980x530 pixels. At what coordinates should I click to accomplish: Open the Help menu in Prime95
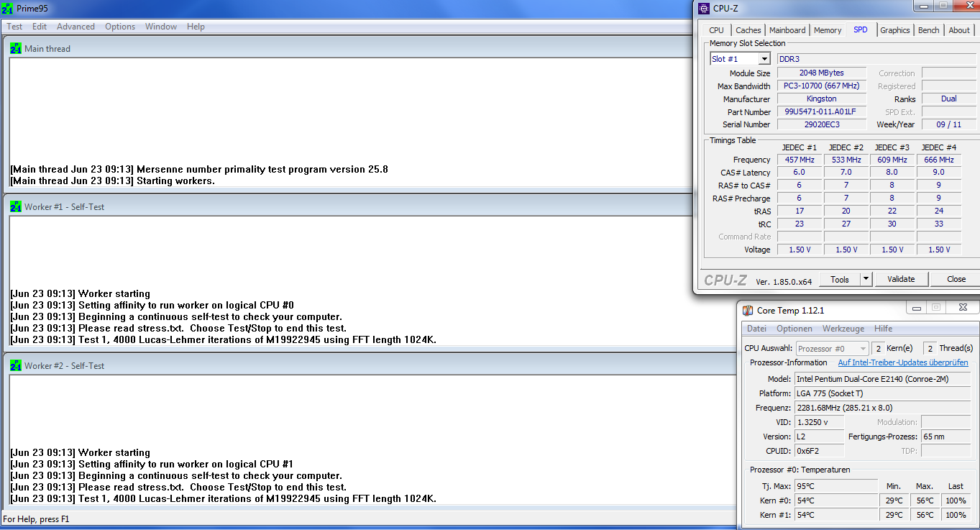pyautogui.click(x=196, y=27)
